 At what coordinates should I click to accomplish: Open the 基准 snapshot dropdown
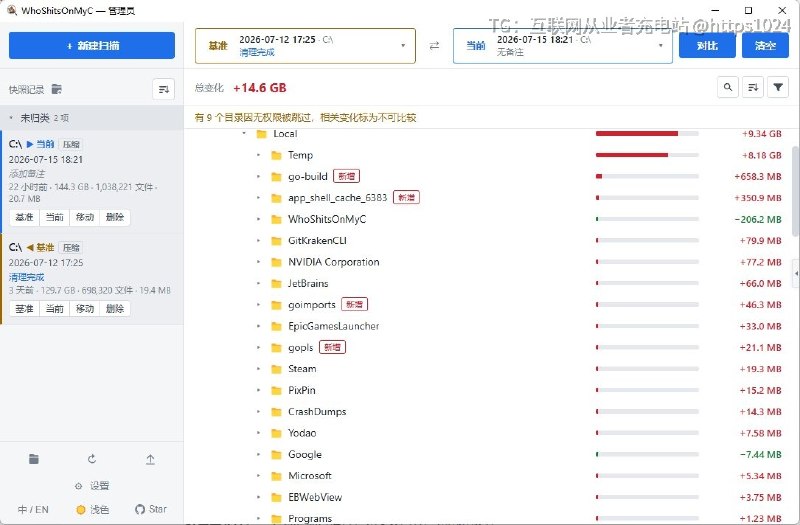pos(305,45)
